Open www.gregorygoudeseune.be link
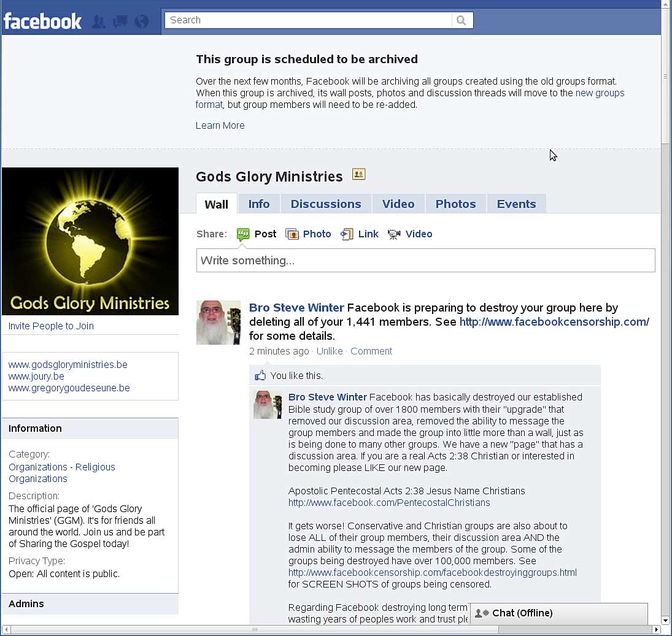 click(x=69, y=388)
